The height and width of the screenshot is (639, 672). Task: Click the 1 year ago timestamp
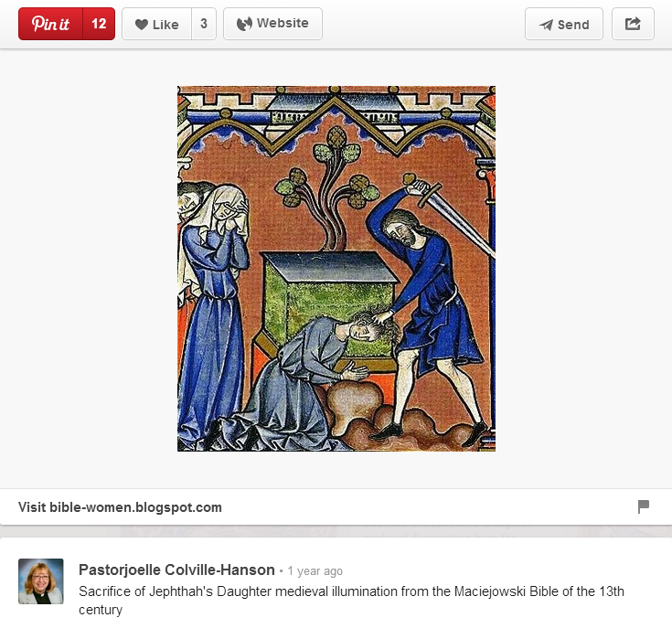(315, 570)
